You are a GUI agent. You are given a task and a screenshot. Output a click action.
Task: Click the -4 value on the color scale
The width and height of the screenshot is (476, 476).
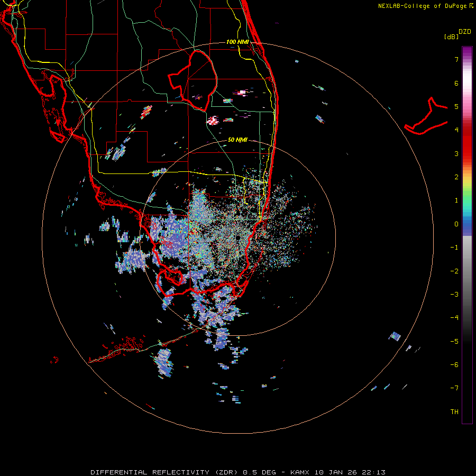pyautogui.click(x=454, y=317)
